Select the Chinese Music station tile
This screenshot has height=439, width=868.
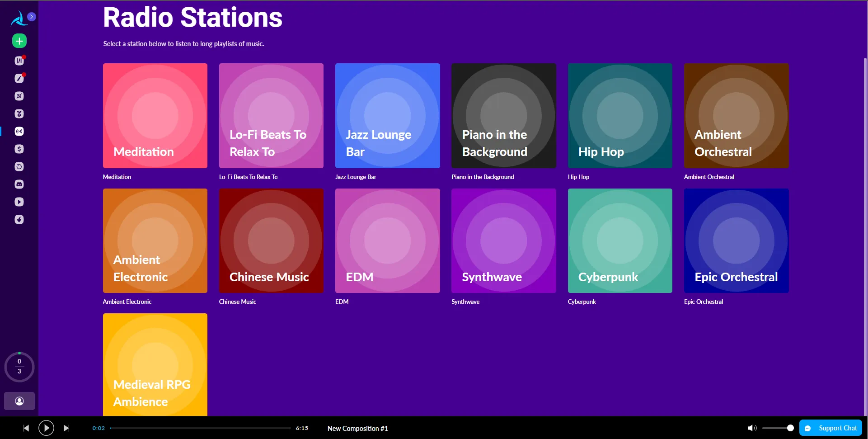coord(271,241)
